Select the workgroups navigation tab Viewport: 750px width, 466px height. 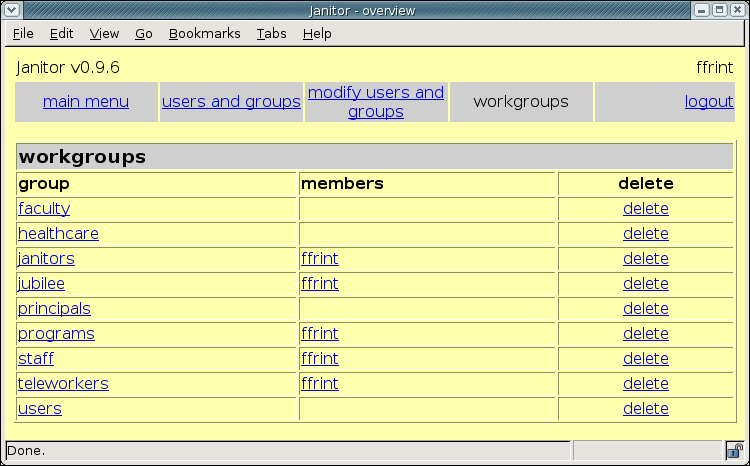[521, 101]
